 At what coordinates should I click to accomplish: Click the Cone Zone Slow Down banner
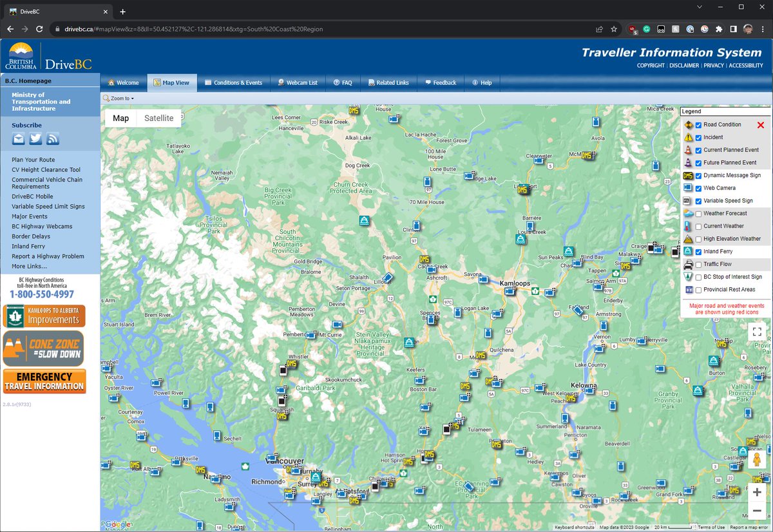coord(44,348)
